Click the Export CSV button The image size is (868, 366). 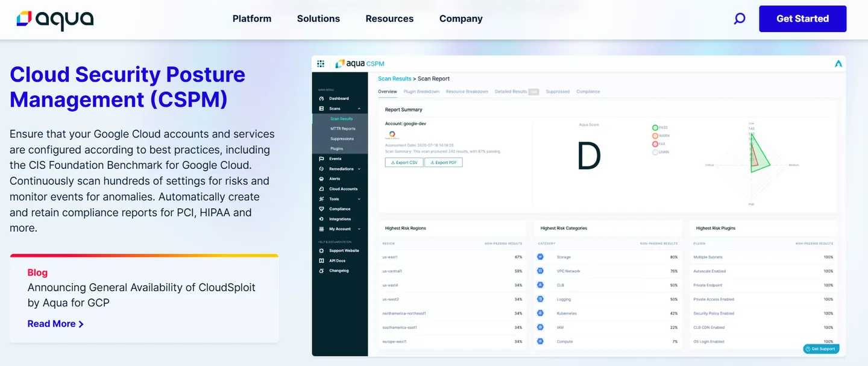tap(404, 163)
